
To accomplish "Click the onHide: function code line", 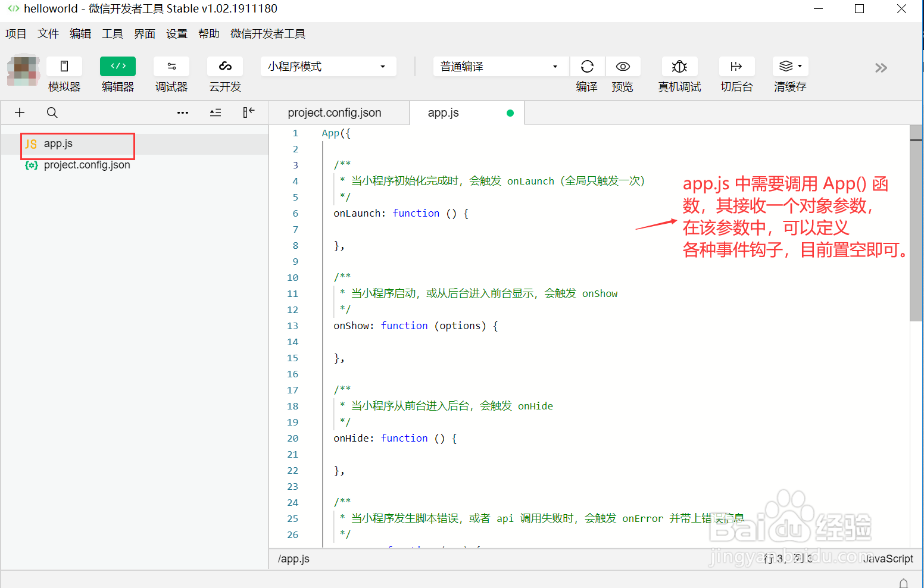I will [395, 439].
